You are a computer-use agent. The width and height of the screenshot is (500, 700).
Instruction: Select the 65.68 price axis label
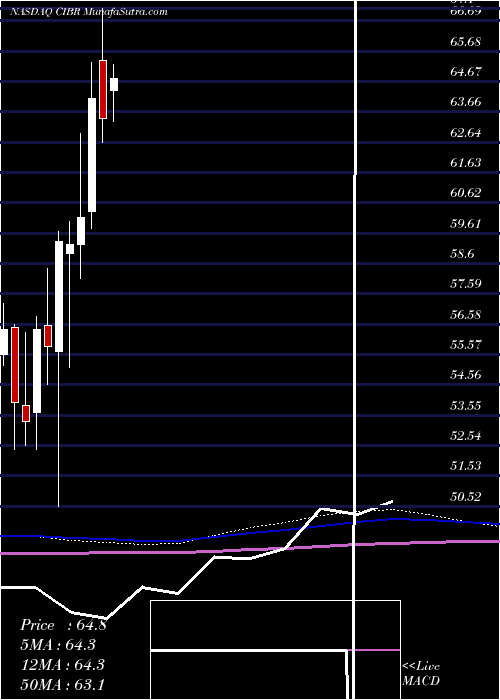tap(466, 42)
